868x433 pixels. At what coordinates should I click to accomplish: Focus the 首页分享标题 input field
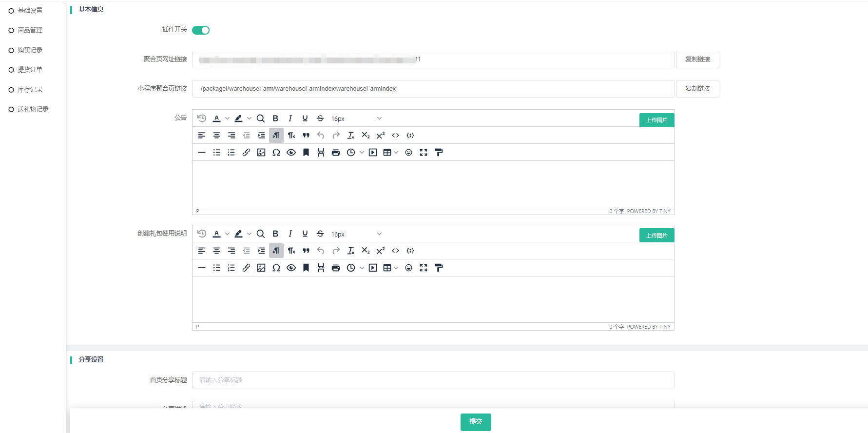pyautogui.click(x=433, y=380)
